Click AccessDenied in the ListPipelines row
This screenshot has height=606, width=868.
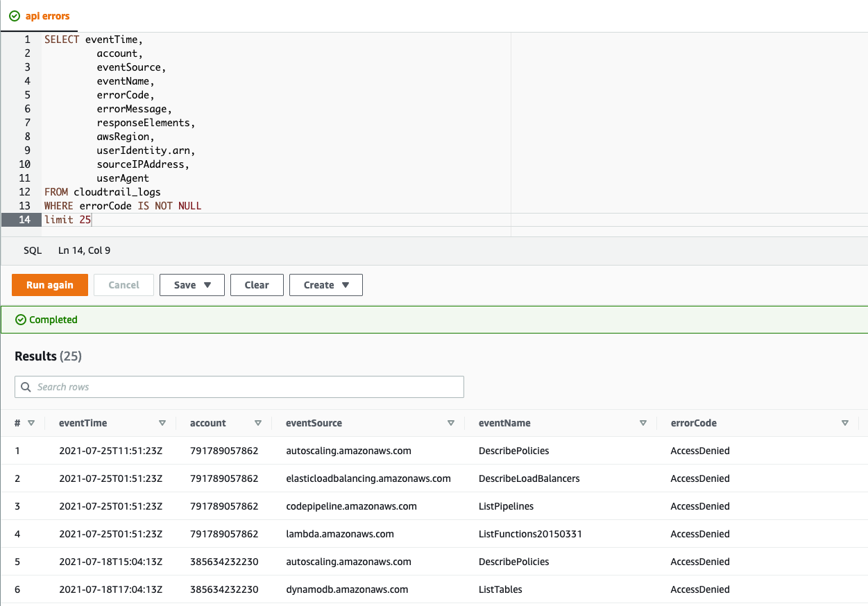[x=700, y=506]
